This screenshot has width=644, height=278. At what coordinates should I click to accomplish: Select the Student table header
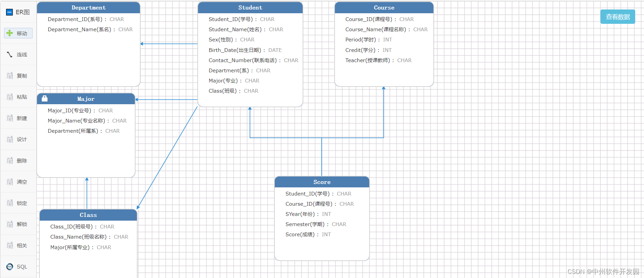[x=250, y=7]
